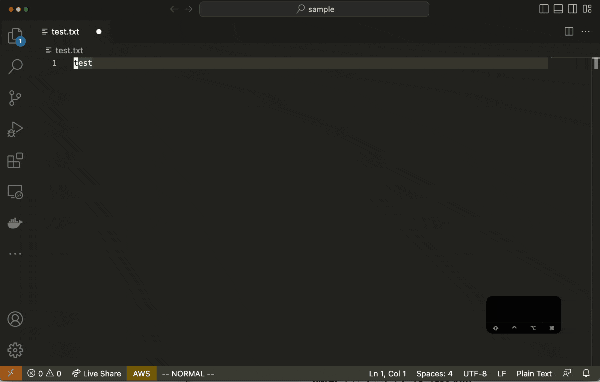This screenshot has width=600, height=382.
Task: Open the Extensions view
Action: point(15,160)
